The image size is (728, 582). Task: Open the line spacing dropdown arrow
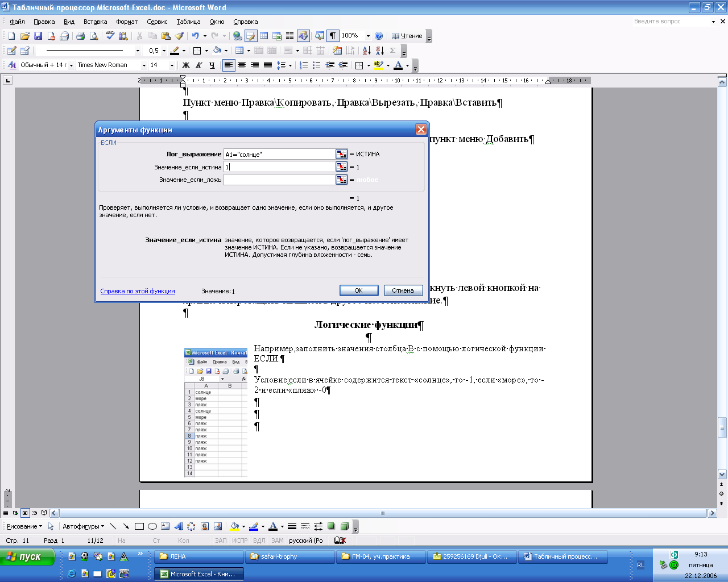tap(290, 65)
